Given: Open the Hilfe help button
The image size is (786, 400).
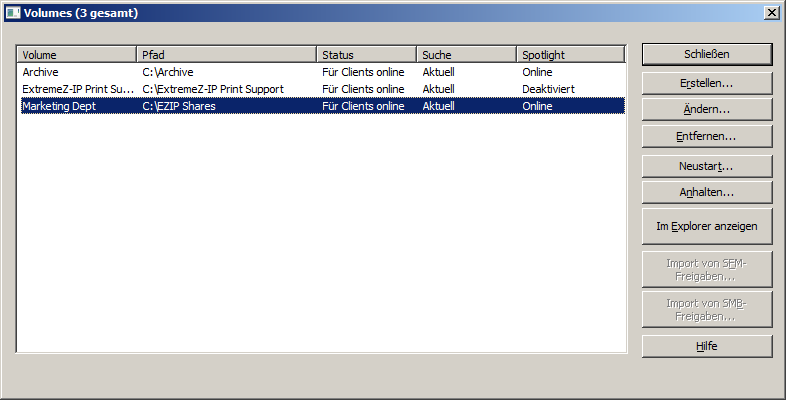Looking at the screenshot, I should [706, 346].
